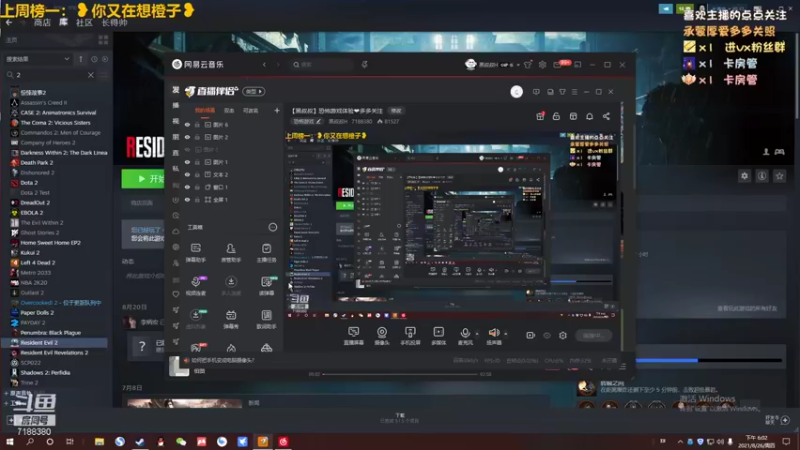This screenshot has height=450, width=800.
Task: Click the NetEase Music search field
Action: click(x=322, y=65)
